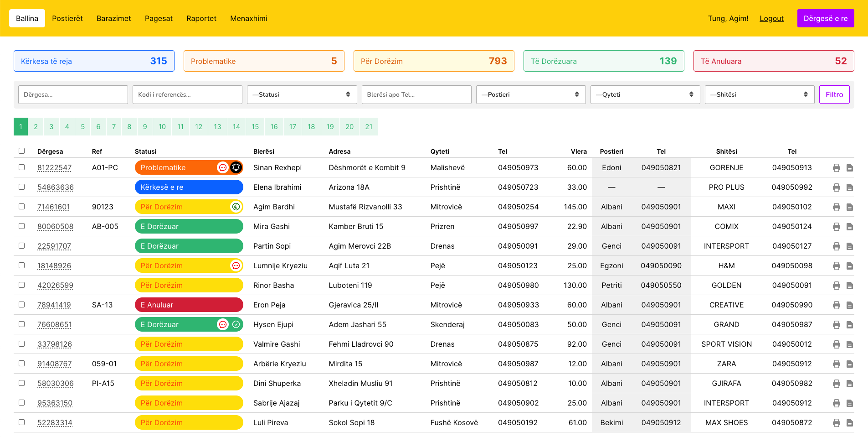Open the Kërkesa të reja summary card
The image size is (868, 437).
pyautogui.click(x=94, y=61)
